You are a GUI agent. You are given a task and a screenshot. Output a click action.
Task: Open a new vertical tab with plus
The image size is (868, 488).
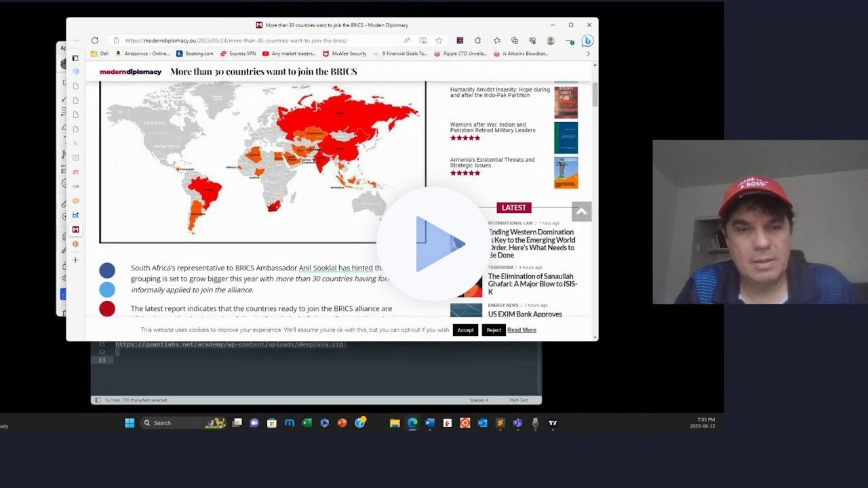(x=75, y=260)
